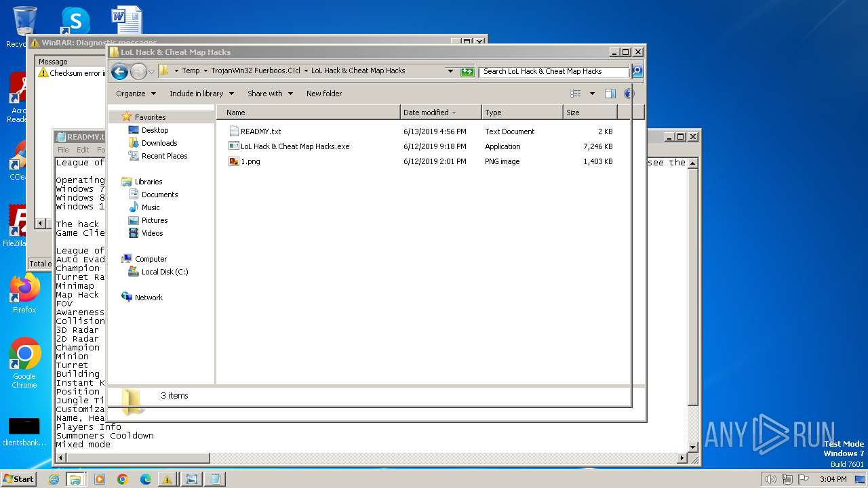Open Chrome from the taskbar
The height and width of the screenshot is (488, 868).
point(123,479)
